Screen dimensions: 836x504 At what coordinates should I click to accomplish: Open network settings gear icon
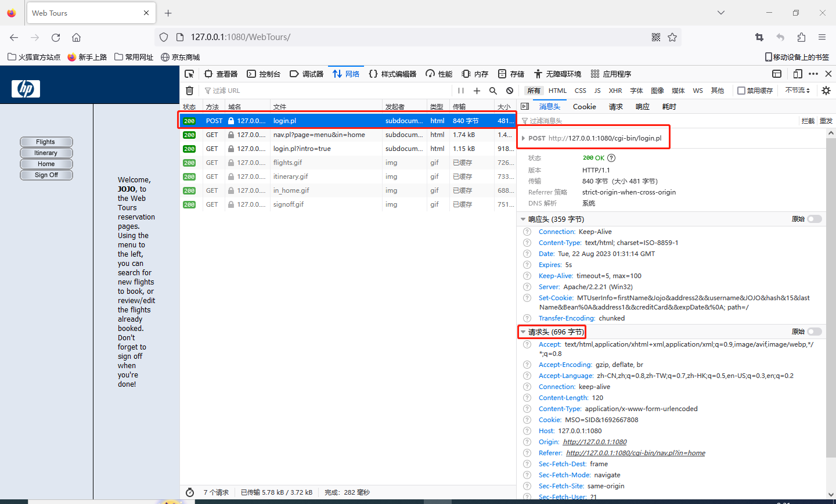(x=826, y=91)
